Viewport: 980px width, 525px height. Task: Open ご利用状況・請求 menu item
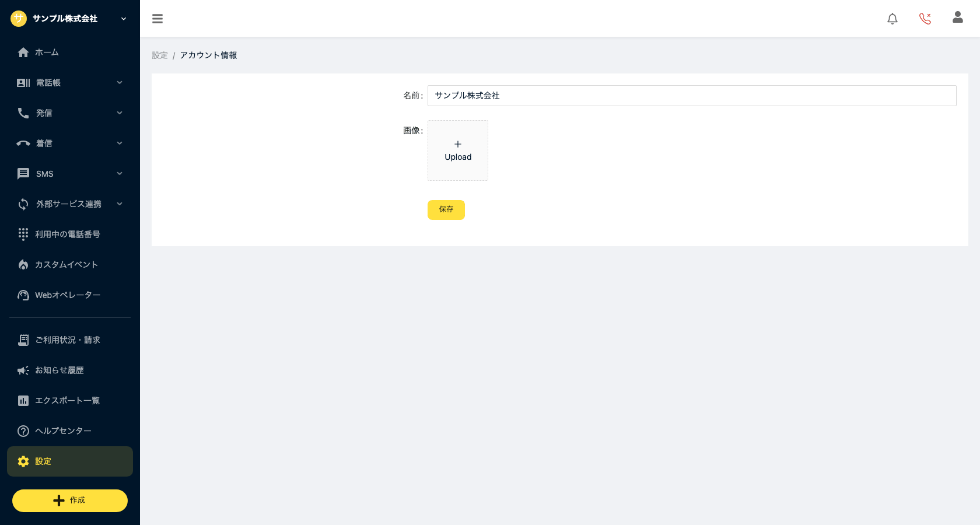70,340
